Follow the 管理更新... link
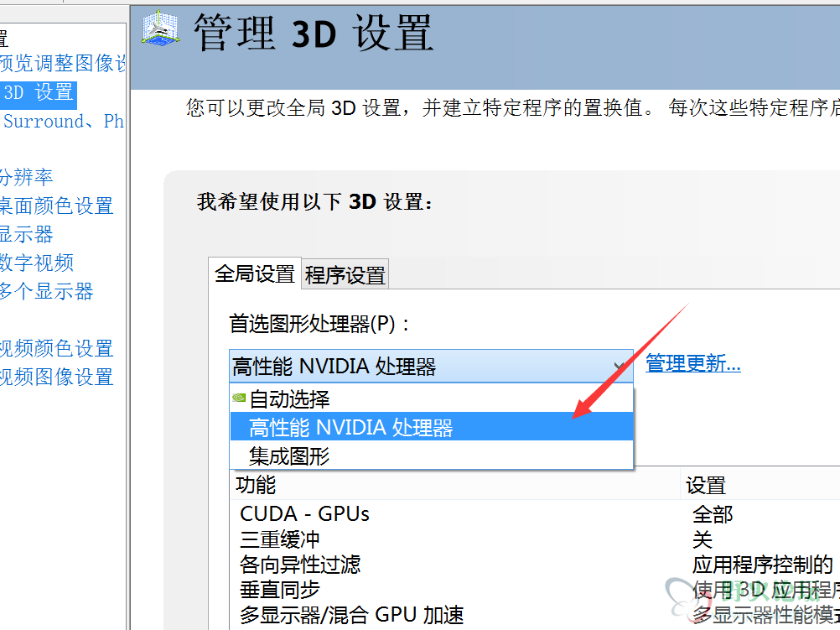The image size is (840, 630). tap(692, 363)
